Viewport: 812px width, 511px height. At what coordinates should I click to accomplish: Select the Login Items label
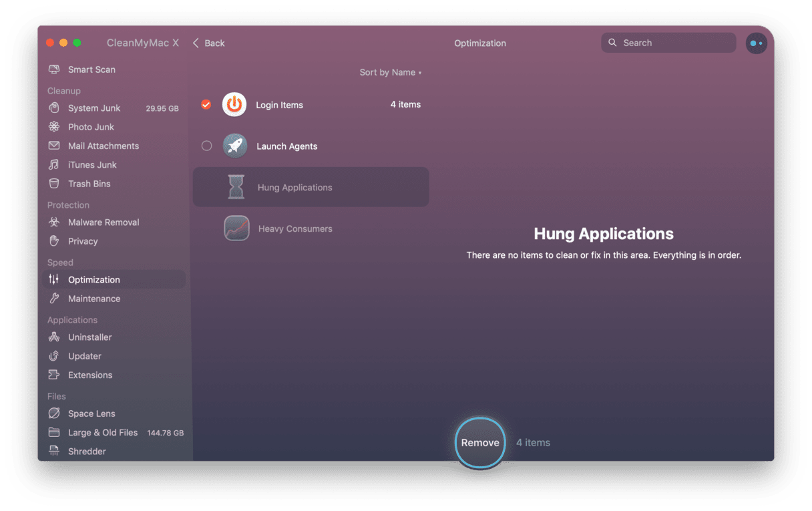[279, 105]
